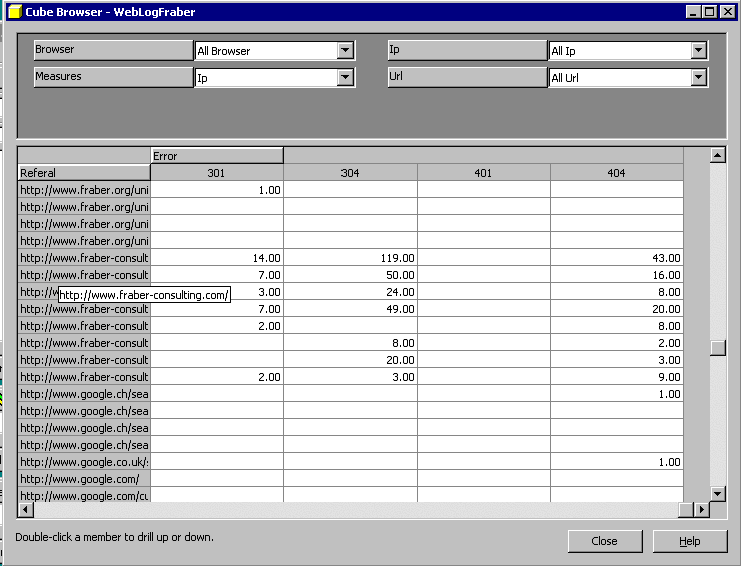Expand the All Ip dropdown
741x566 pixels.
[x=698, y=51]
